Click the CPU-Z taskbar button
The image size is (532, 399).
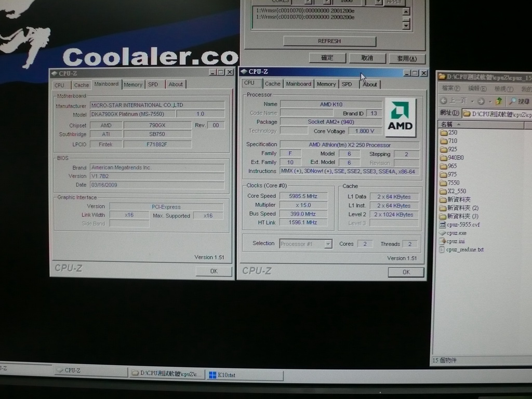pyautogui.click(x=91, y=370)
